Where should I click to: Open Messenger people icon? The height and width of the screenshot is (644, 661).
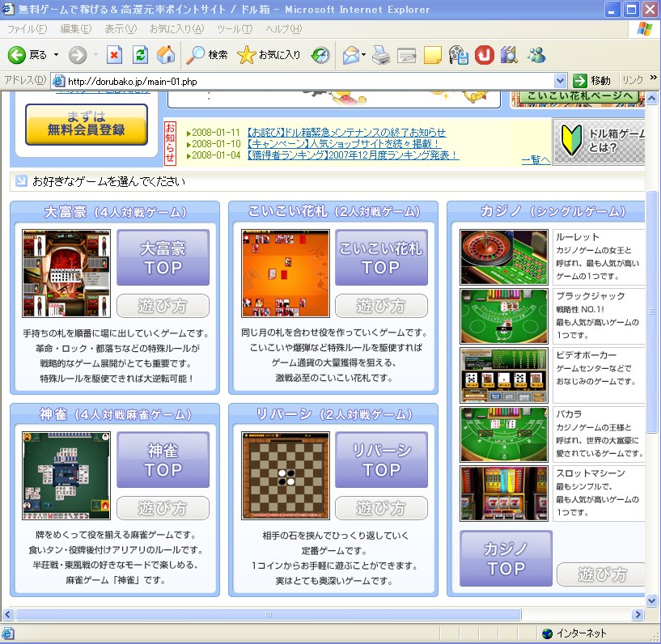(536, 55)
